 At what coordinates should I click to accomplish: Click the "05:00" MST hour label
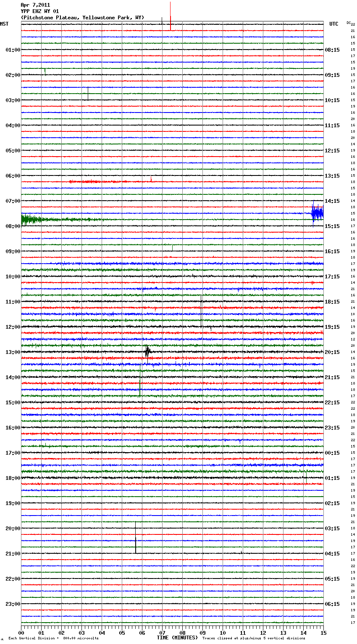[13, 151]
